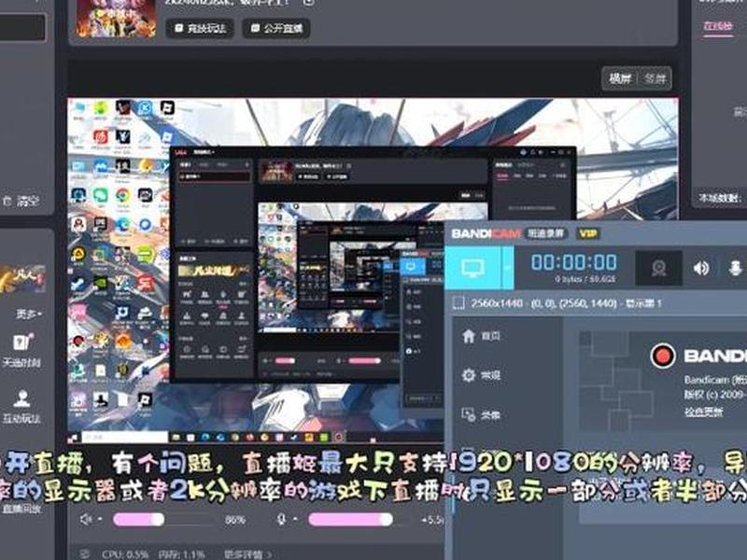Adjust the microphone volume slider
The image size is (747, 560).
click(x=358, y=519)
